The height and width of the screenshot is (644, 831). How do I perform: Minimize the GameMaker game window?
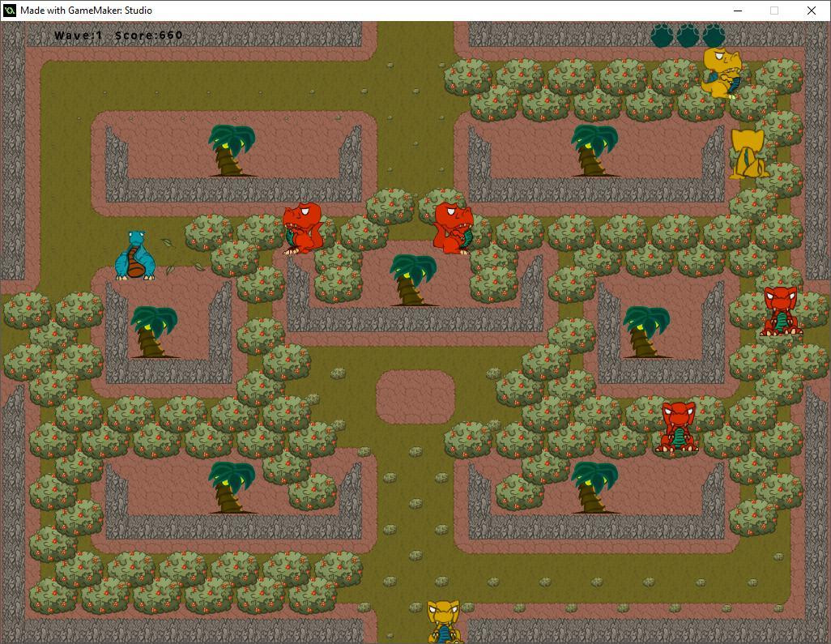point(738,10)
